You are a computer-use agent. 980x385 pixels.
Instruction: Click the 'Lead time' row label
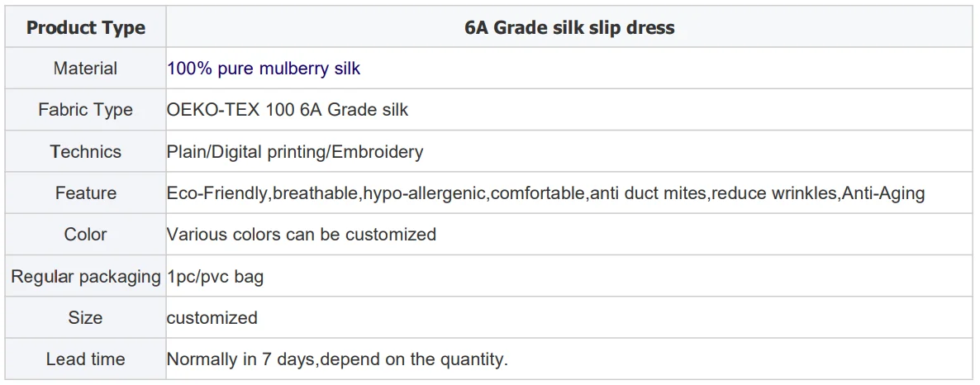(85, 359)
